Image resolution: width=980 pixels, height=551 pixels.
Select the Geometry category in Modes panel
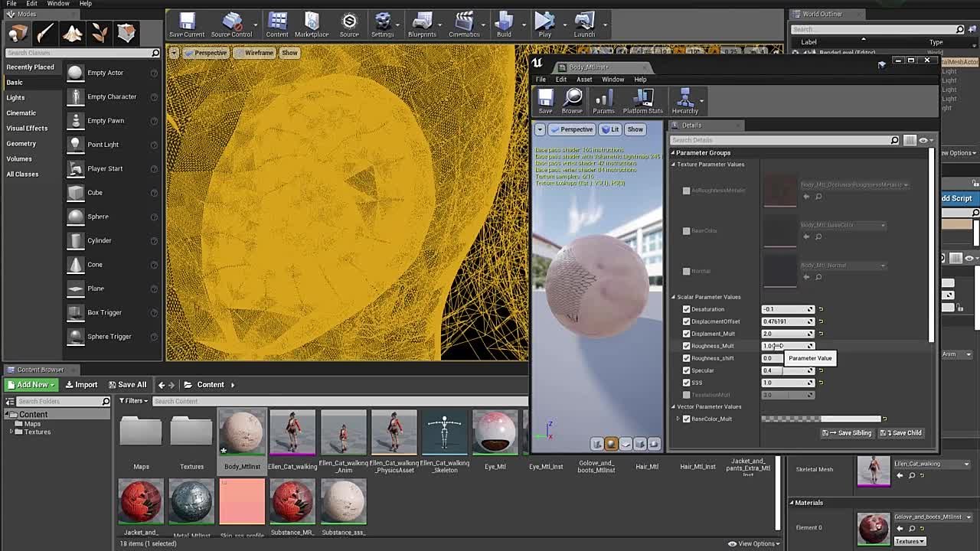tap(21, 143)
